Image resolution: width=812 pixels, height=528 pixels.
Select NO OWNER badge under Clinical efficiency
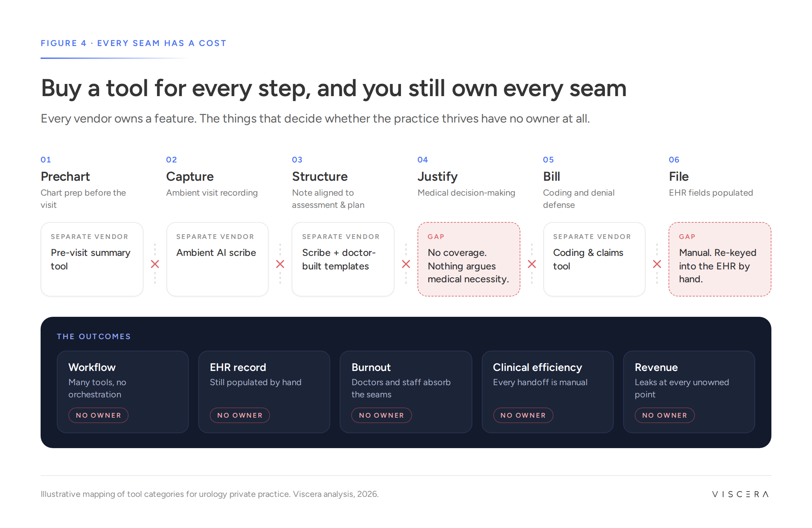click(523, 415)
